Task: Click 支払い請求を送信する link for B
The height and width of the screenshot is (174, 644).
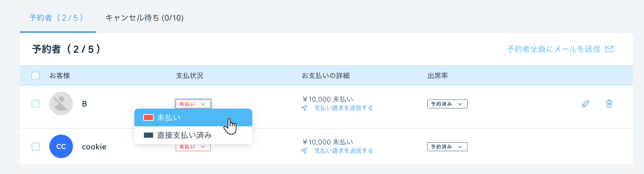Action: 344,108
